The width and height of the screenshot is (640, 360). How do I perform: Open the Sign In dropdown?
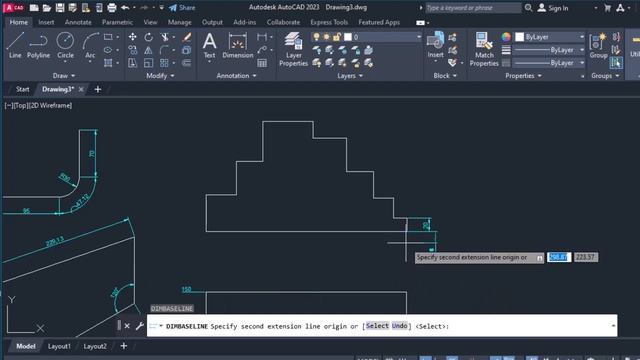pyautogui.click(x=596, y=8)
